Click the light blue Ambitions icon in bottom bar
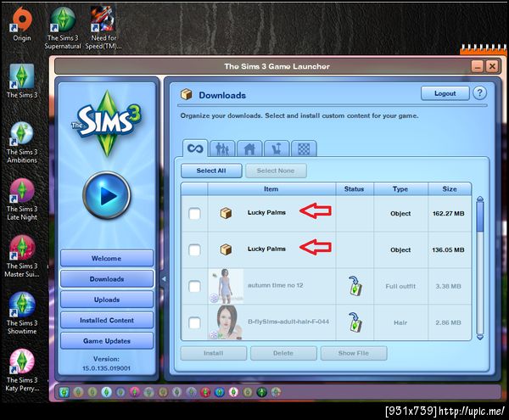509x420 pixels. tap(107, 392)
